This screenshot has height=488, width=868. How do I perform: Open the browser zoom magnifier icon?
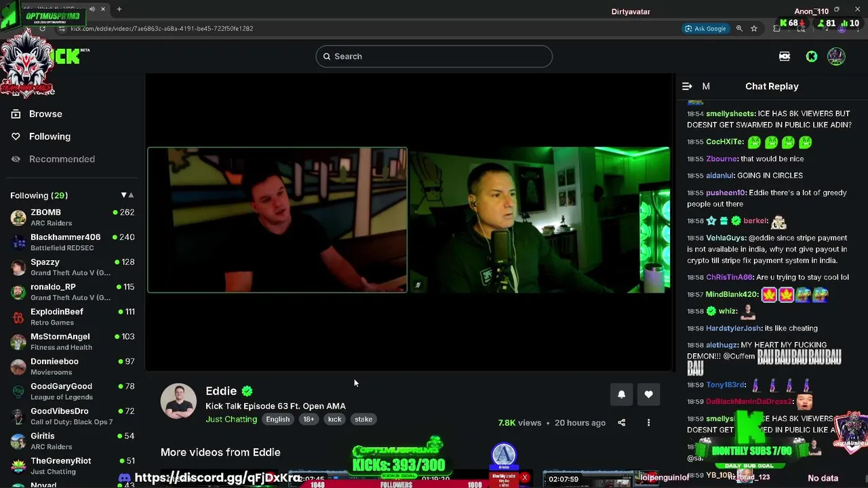click(739, 28)
